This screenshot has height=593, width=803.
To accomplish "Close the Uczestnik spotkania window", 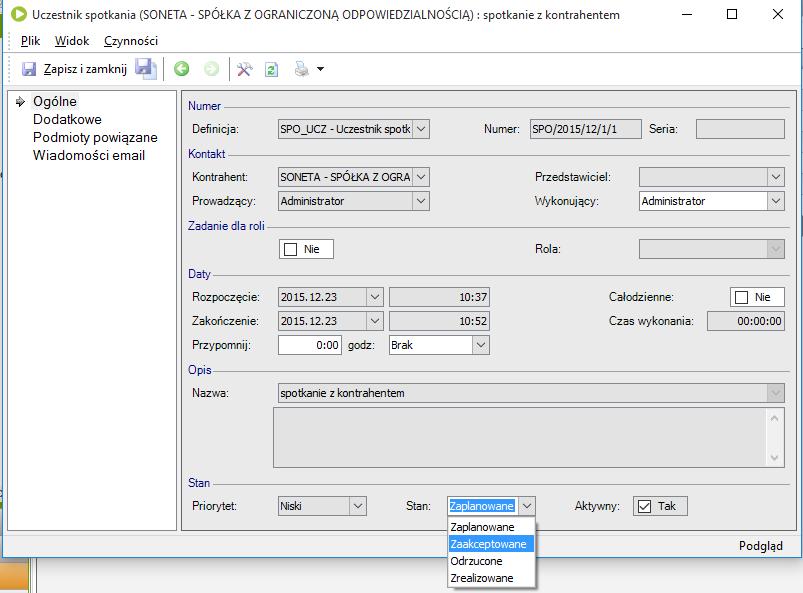I will pyautogui.click(x=777, y=14).
